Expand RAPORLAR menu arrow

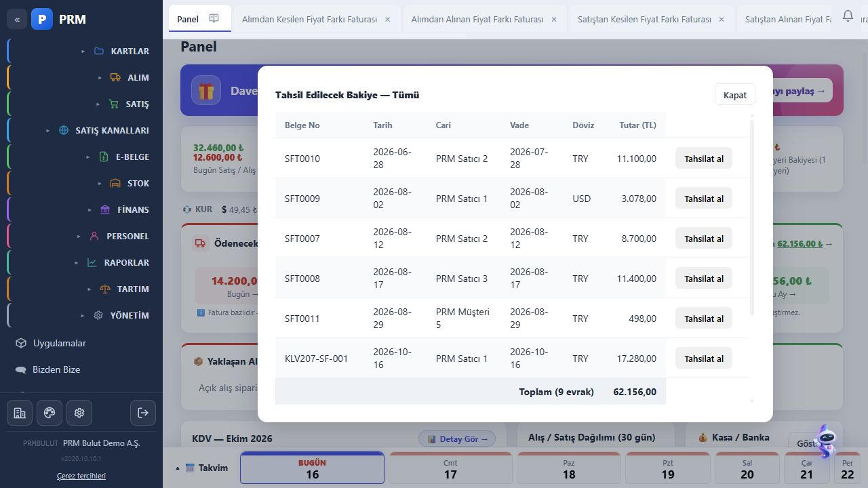coord(76,262)
